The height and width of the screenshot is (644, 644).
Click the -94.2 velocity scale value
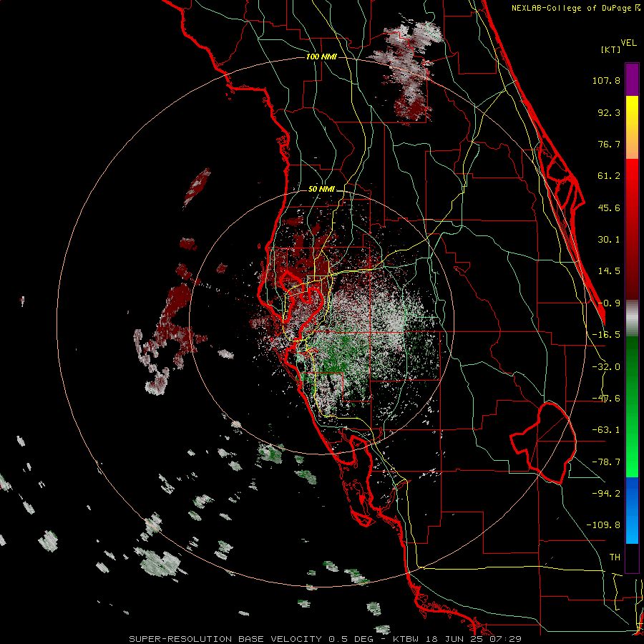[x=606, y=494]
